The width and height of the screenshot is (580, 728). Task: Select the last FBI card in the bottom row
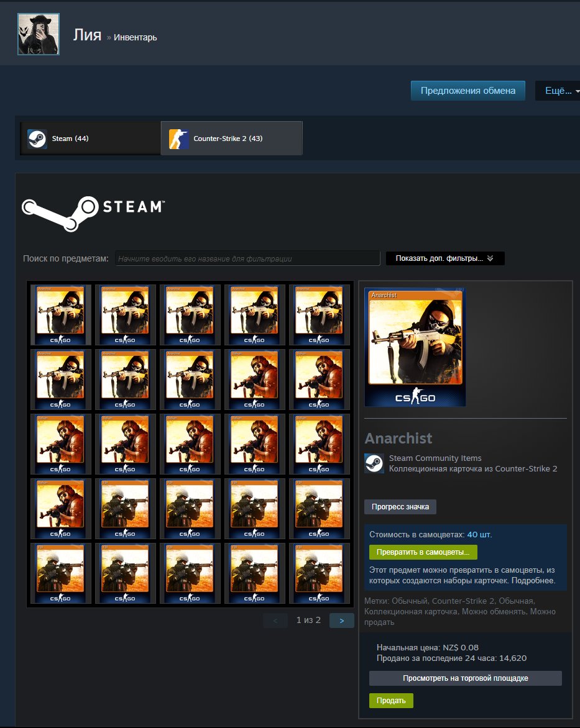click(x=319, y=573)
